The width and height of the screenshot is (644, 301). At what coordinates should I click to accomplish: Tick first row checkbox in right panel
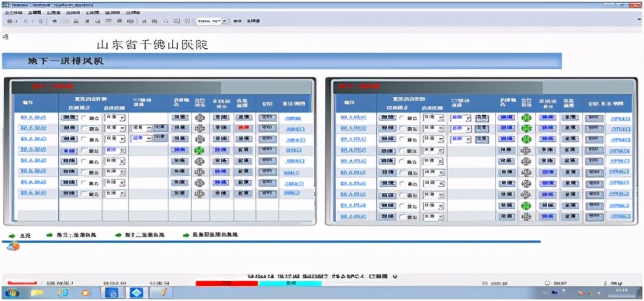[x=403, y=118]
